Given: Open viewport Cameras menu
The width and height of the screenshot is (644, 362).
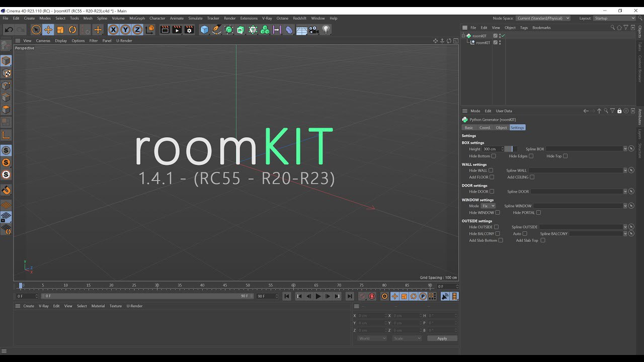Looking at the screenshot, I should coord(43,41).
